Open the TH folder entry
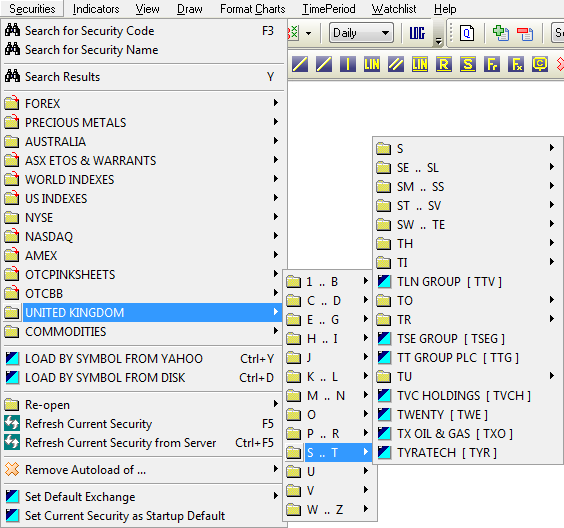Viewport: 564px width, 528px height. pyautogui.click(x=468, y=243)
